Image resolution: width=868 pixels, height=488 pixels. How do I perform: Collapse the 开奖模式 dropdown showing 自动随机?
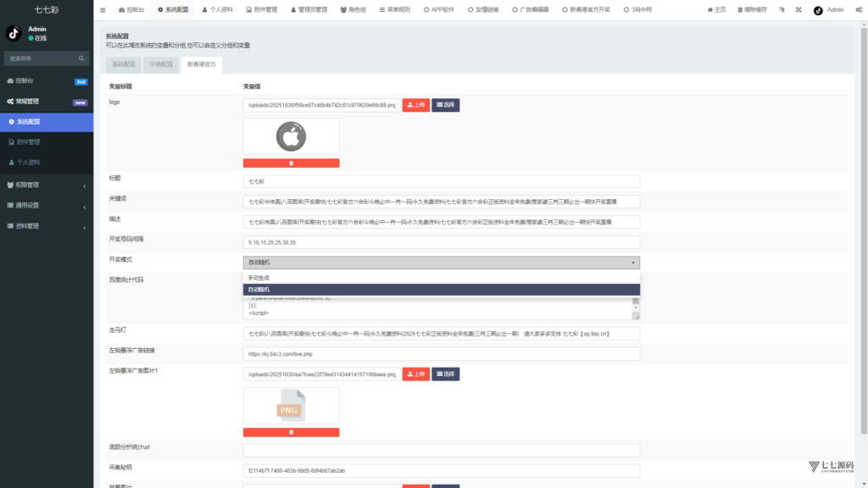click(x=441, y=263)
